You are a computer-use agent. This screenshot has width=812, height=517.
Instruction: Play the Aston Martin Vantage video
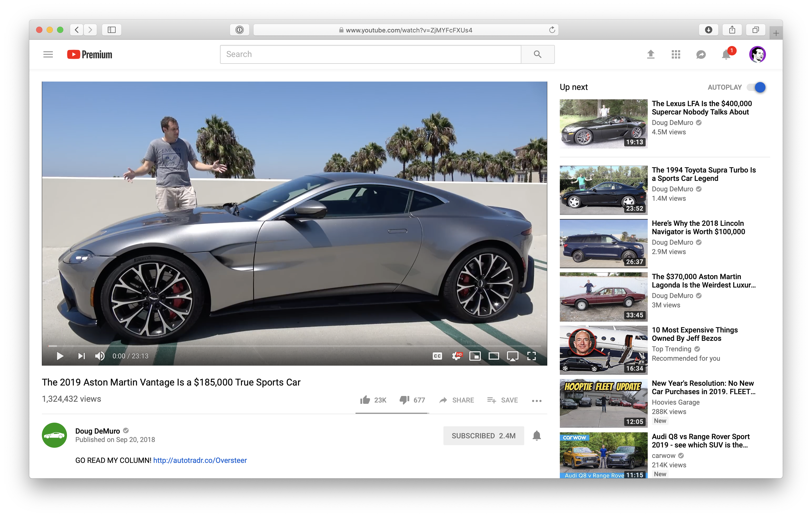coord(60,356)
